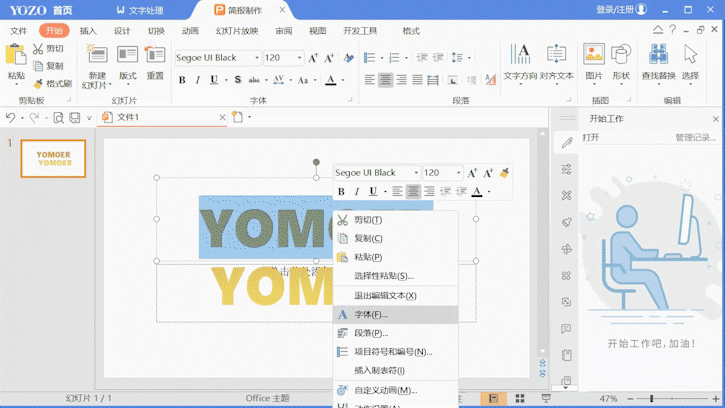Activate the Format Painter brush in the ribbon
Image resolution: width=725 pixels, height=408 pixels.
click(x=38, y=84)
